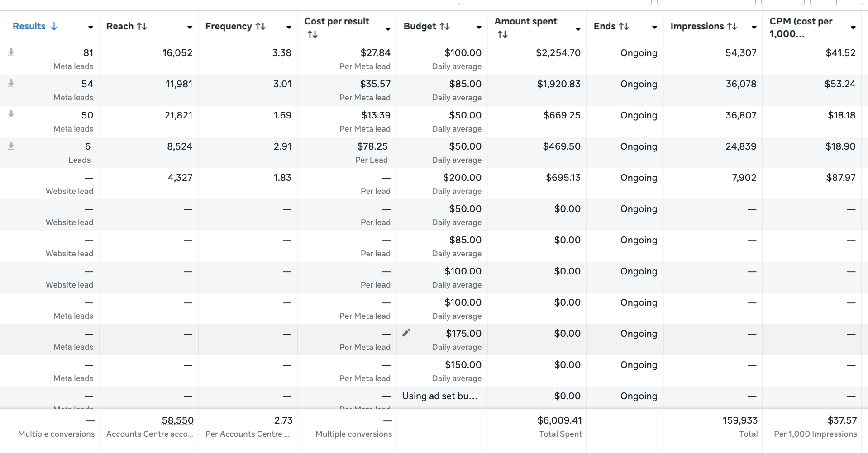Sort by Budget using sort arrows
Viewport: 868px width, 453px height.
click(445, 26)
